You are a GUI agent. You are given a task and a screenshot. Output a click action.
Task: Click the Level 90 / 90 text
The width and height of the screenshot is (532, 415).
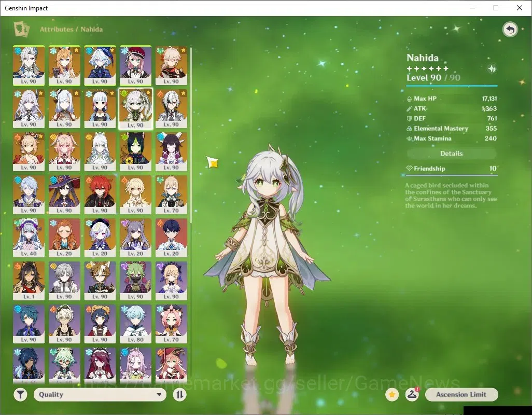(x=433, y=78)
